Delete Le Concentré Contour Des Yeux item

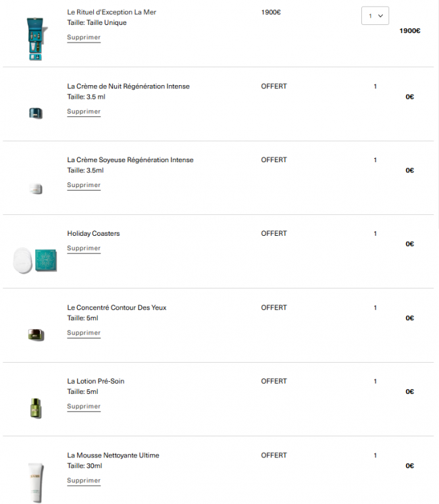[x=84, y=333]
